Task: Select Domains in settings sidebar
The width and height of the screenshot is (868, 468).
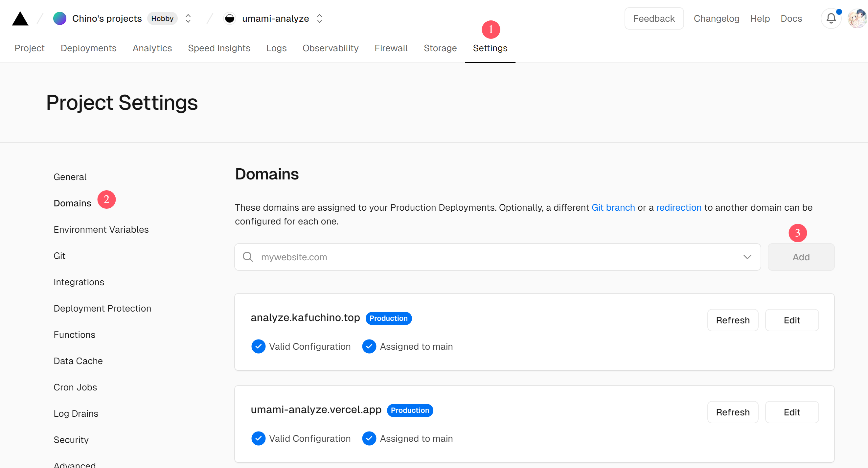Action: (73, 203)
